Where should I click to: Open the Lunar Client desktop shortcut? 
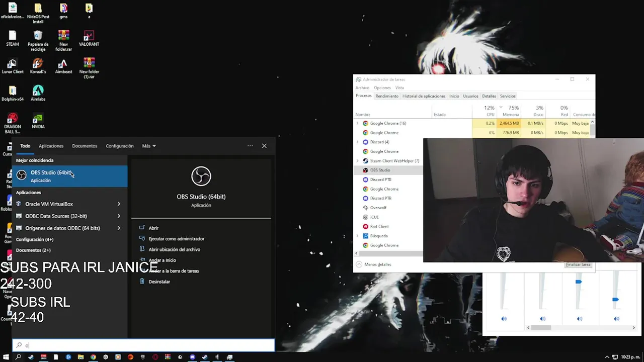pyautogui.click(x=13, y=66)
